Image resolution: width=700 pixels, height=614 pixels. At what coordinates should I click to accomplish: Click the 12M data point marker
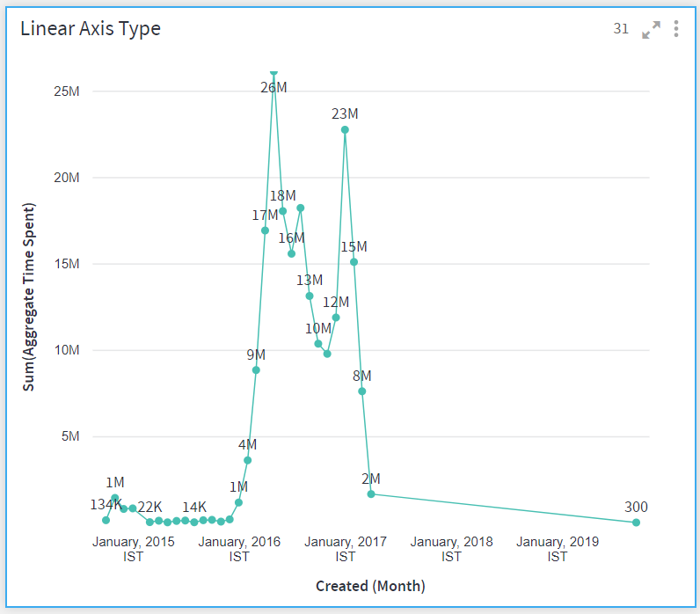[336, 318]
